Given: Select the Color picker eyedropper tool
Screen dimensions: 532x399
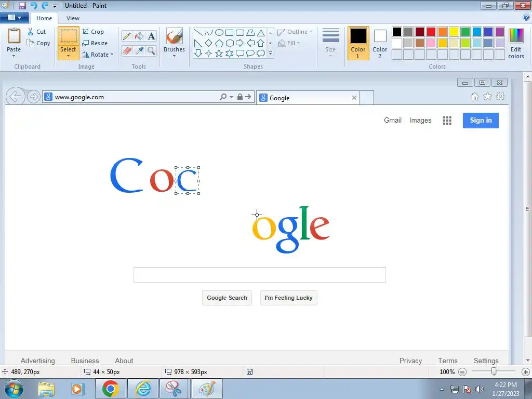Looking at the screenshot, I should [x=139, y=51].
